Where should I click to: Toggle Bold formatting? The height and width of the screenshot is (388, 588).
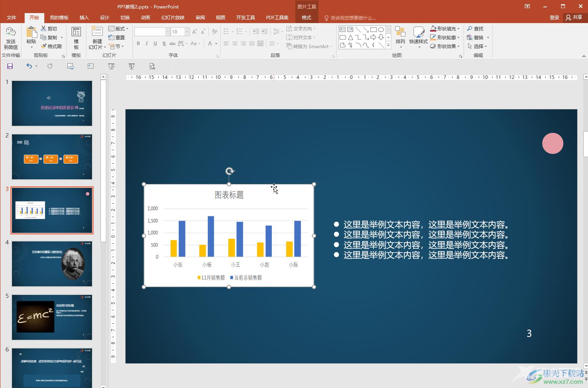(138, 43)
